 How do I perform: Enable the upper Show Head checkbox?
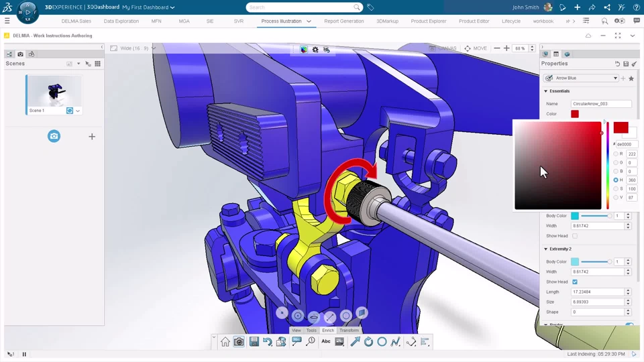[x=575, y=236]
